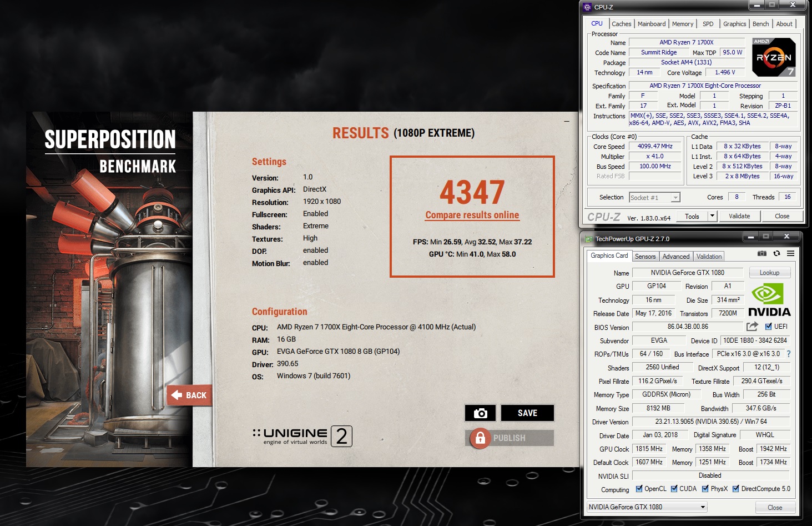The image size is (812, 526).
Task: Click the benchmark score 4347
Action: click(472, 192)
